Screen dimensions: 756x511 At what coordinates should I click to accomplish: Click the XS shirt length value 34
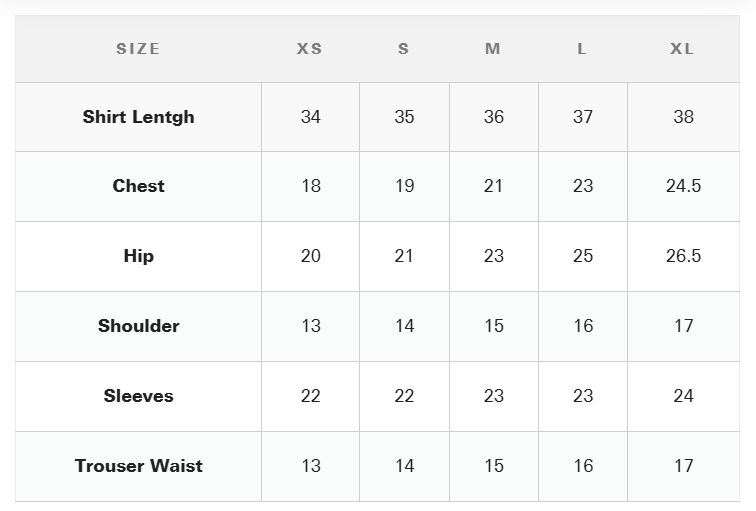(310, 117)
